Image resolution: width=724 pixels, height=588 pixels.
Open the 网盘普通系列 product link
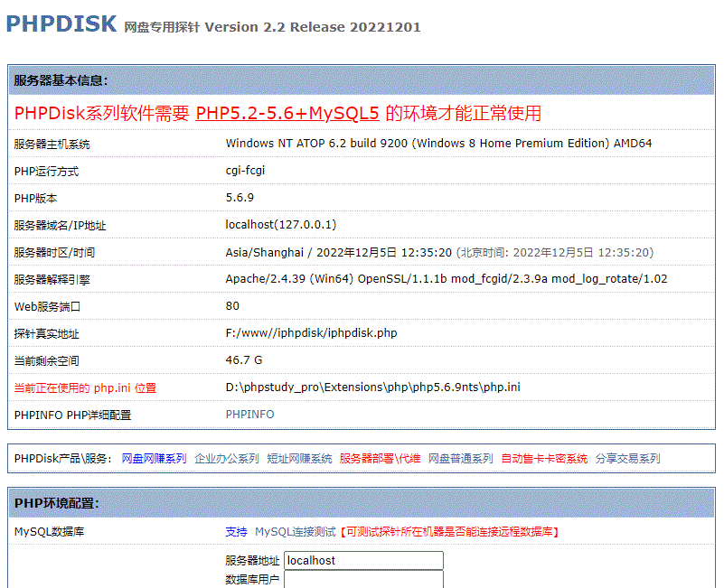[x=461, y=458]
